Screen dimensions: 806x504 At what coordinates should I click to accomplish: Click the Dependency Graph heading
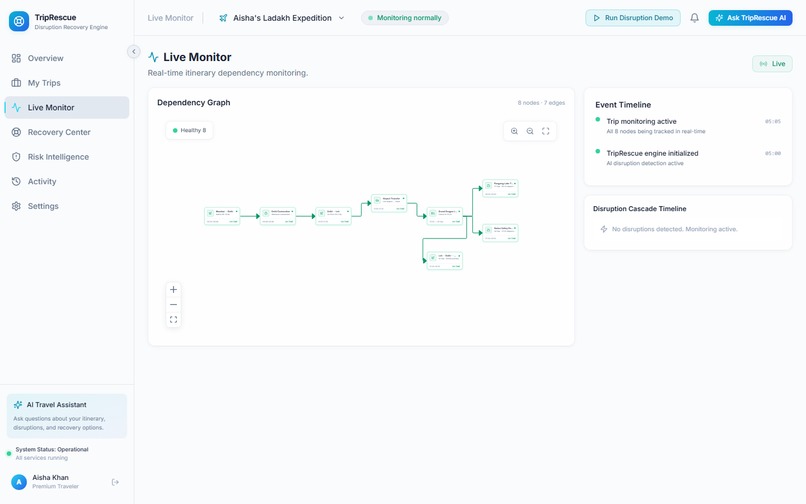pyautogui.click(x=194, y=102)
